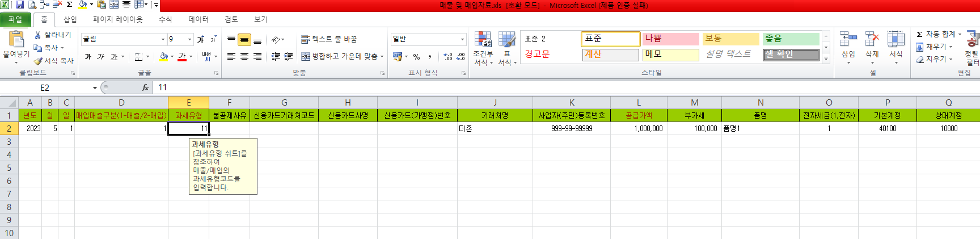Open 서식 format cells menu
The height and width of the screenshot is (239, 980).
896,48
